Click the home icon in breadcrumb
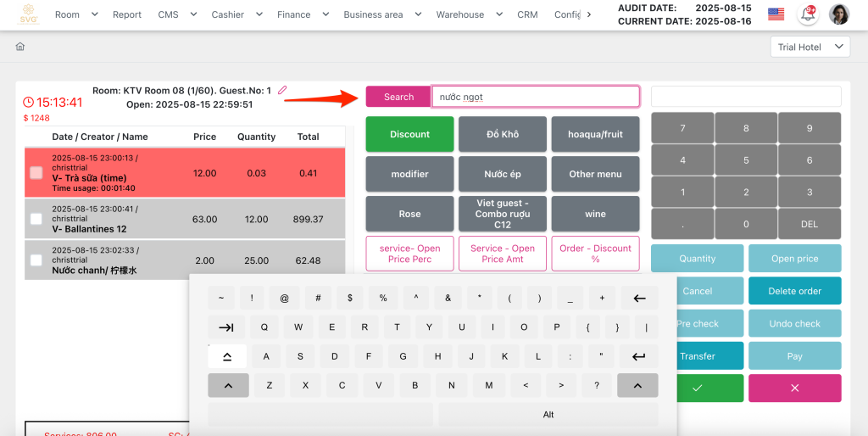868x436 pixels. [x=19, y=47]
